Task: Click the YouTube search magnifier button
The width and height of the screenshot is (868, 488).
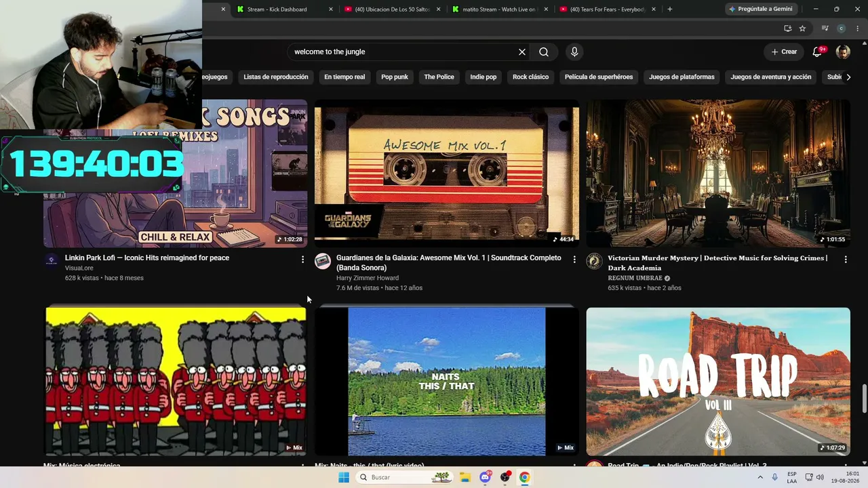Action: coord(544,52)
